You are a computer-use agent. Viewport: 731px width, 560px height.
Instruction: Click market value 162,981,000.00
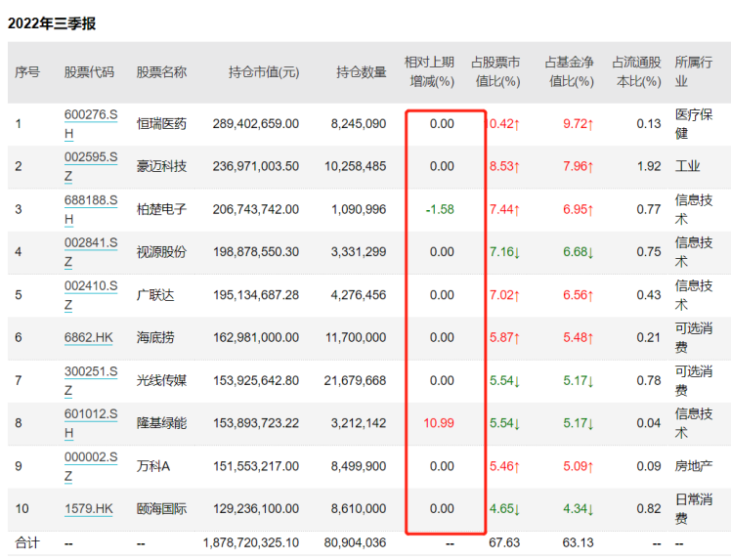coord(256,337)
